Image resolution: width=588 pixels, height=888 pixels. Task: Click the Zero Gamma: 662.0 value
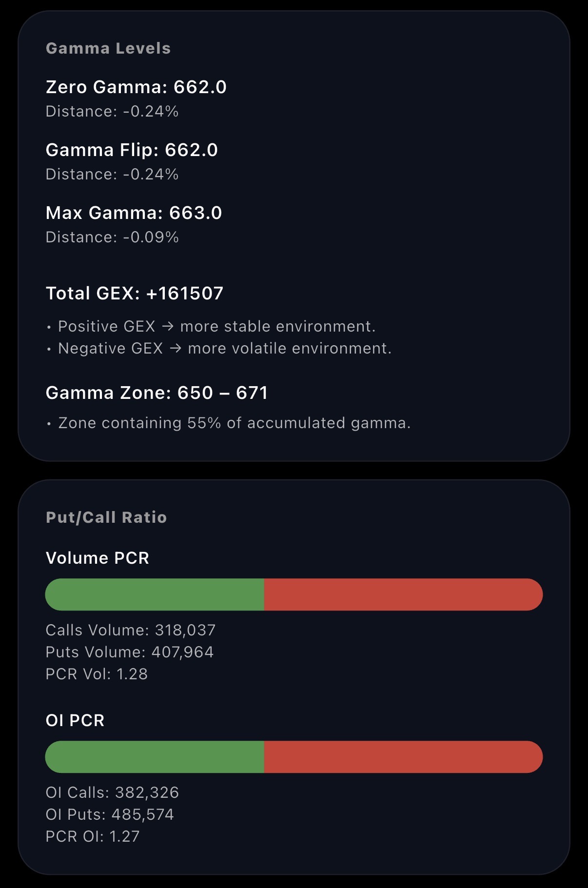[137, 87]
